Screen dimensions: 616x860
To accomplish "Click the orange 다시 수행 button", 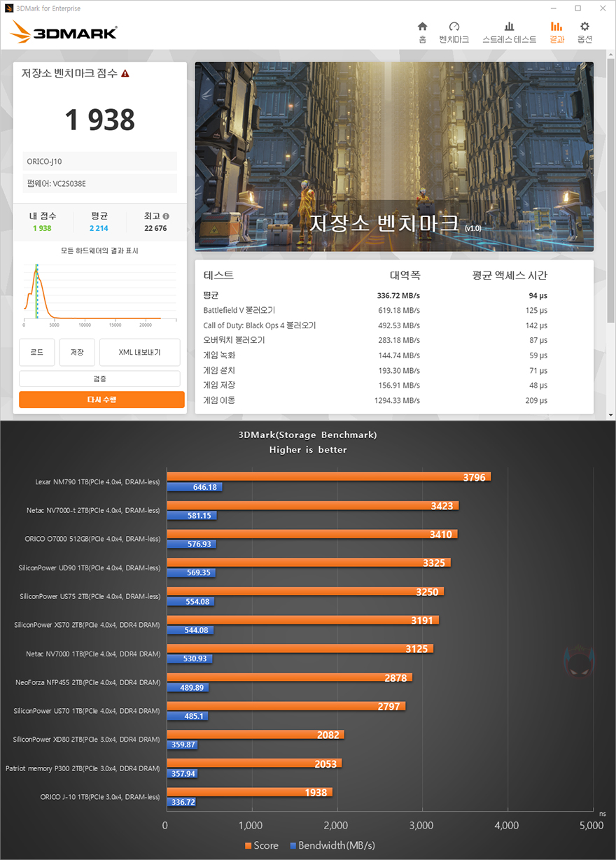I will (101, 400).
